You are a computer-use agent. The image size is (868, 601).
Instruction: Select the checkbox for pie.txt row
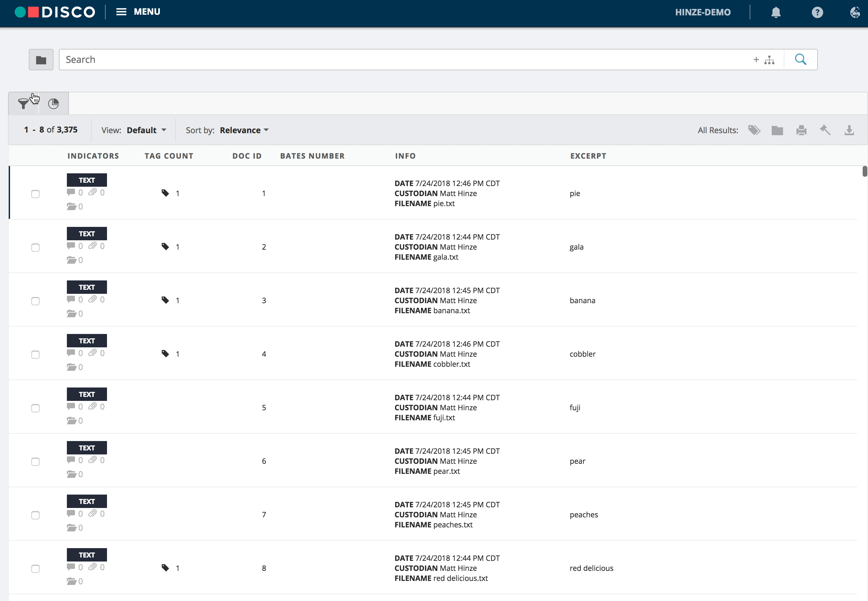pos(35,194)
